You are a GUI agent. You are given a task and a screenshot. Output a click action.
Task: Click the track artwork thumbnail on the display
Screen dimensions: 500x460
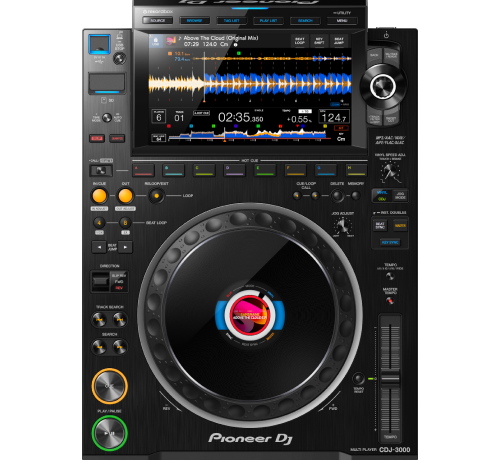point(171,41)
